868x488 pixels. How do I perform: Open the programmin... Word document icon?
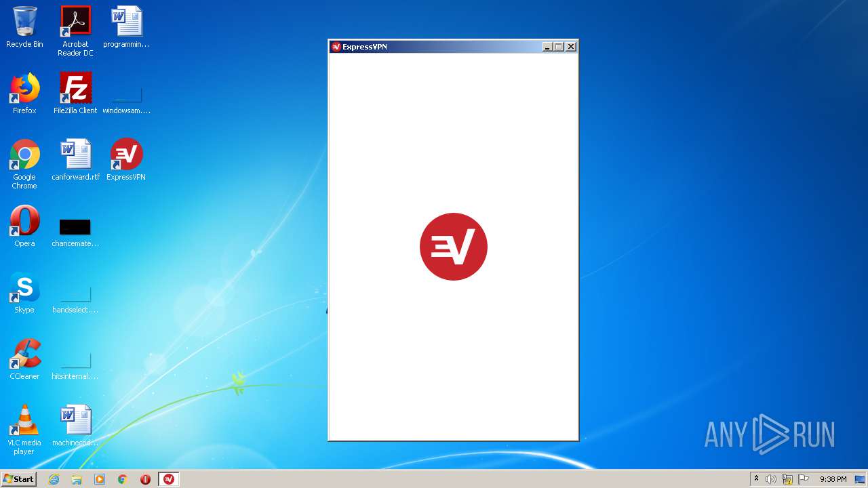click(x=126, y=27)
